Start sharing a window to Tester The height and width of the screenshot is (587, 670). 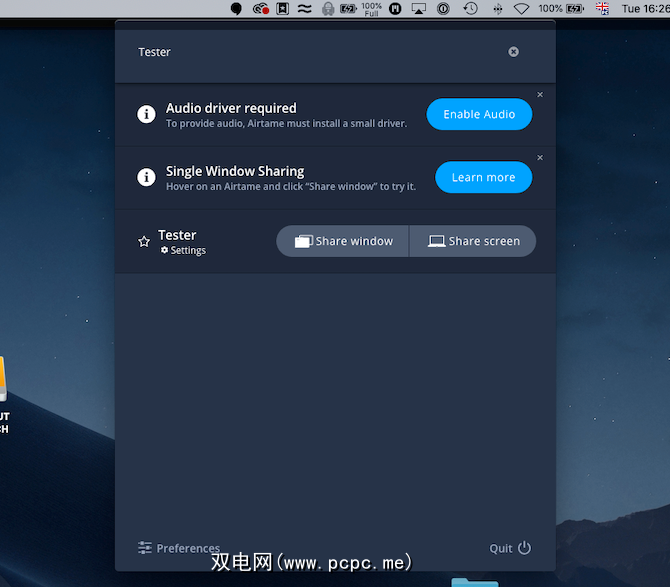pos(343,241)
